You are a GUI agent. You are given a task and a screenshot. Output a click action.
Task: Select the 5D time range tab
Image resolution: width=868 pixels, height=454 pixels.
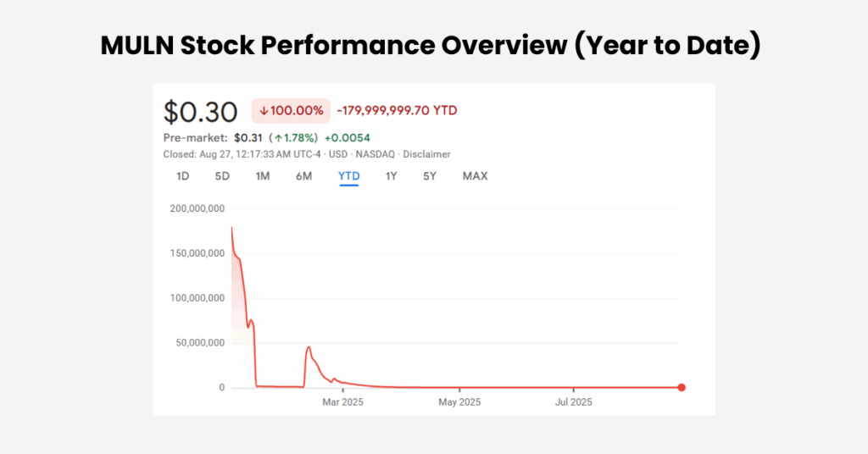222,176
